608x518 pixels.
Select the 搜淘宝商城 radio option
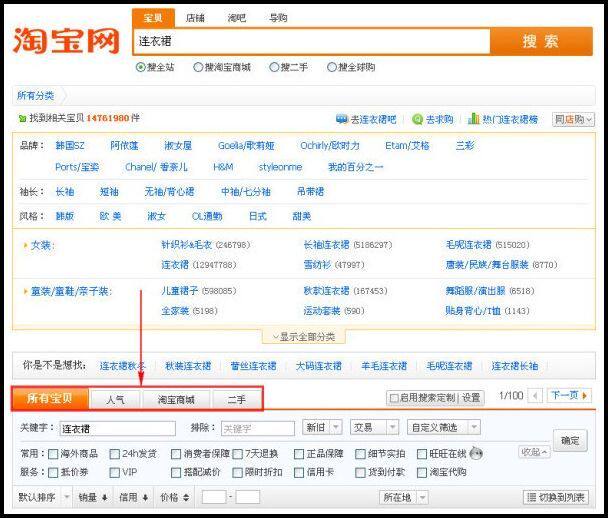click(198, 67)
